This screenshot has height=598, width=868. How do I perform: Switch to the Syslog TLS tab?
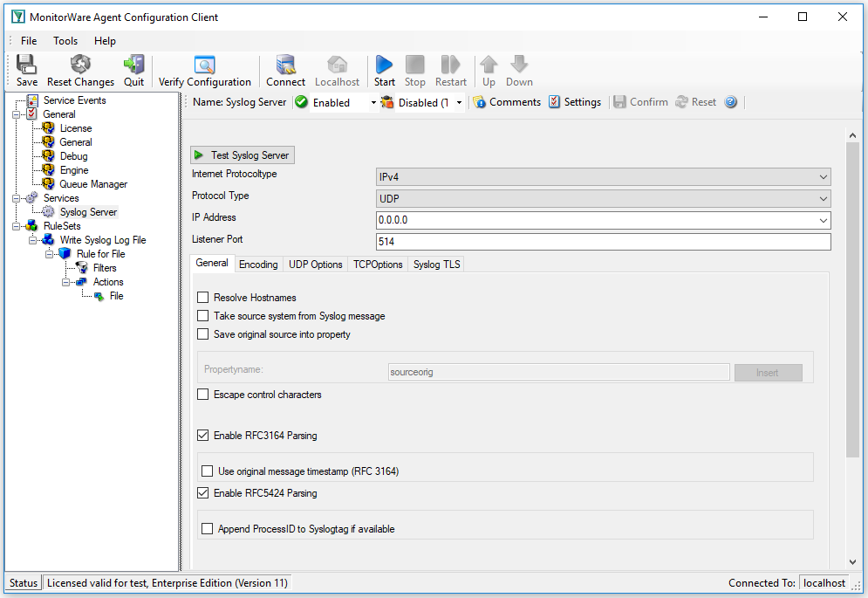(436, 265)
